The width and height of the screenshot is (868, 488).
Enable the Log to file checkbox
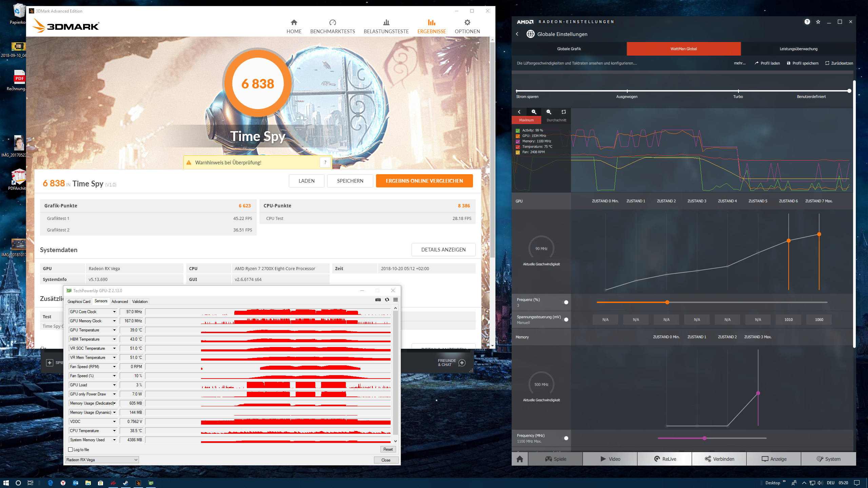(x=71, y=450)
